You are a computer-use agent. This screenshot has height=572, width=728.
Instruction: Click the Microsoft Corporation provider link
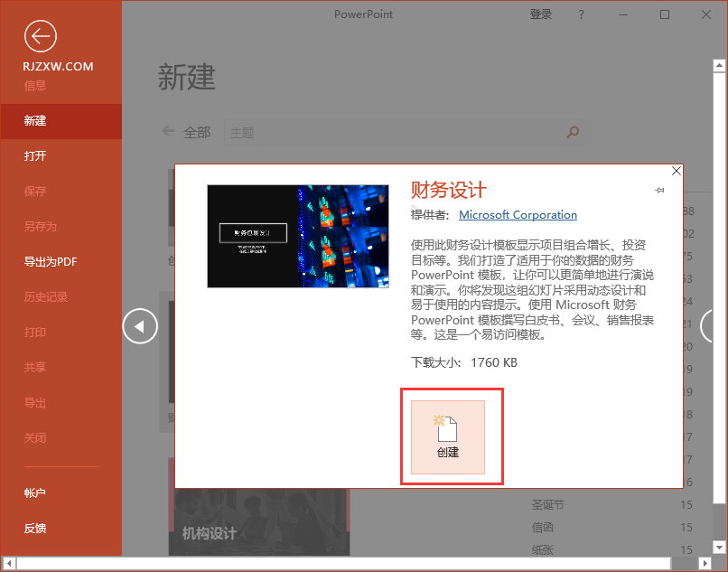518,215
